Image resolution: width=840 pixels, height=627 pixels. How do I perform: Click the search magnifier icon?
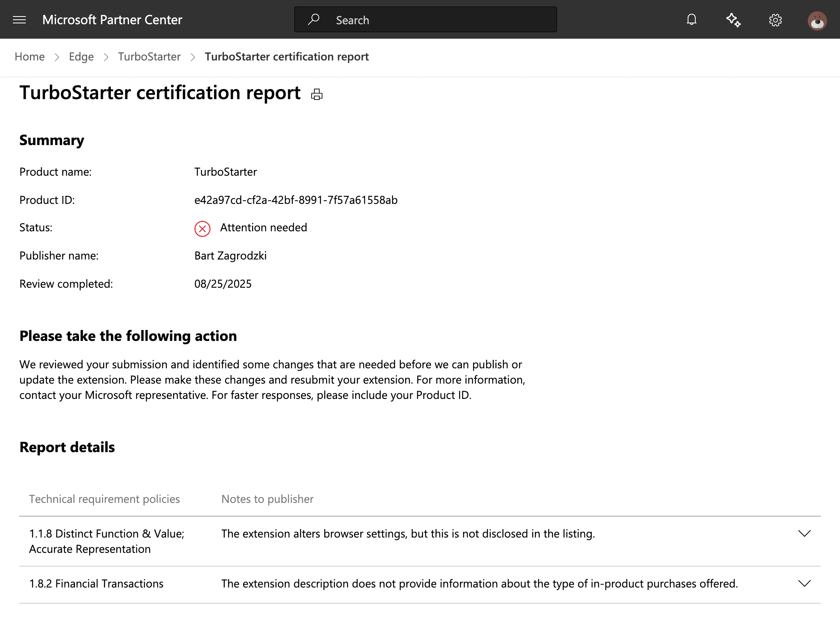[x=313, y=19]
